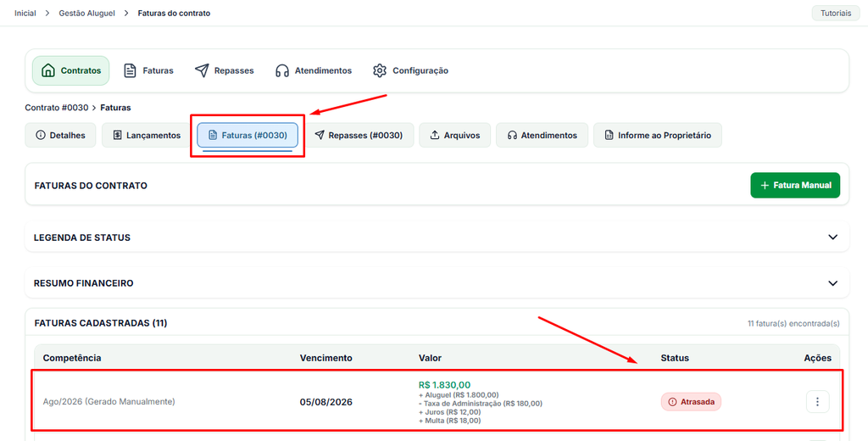Open the Contratos main section
Viewport: 868px width, 441px height.
tap(71, 71)
